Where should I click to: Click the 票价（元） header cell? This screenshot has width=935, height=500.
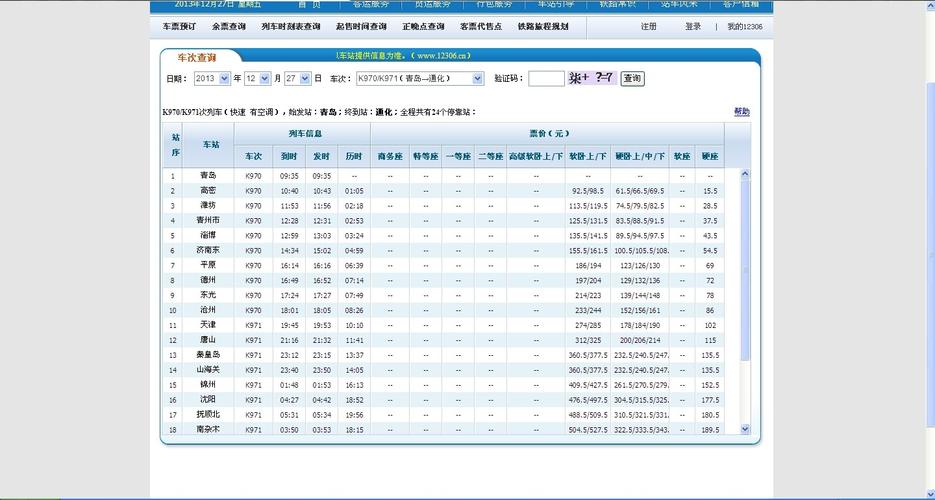(547, 134)
